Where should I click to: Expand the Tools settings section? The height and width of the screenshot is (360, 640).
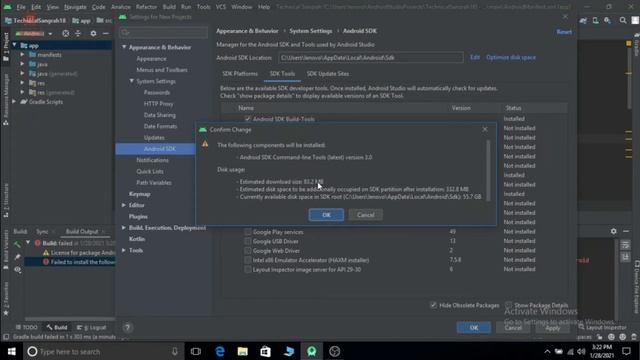tap(124, 250)
